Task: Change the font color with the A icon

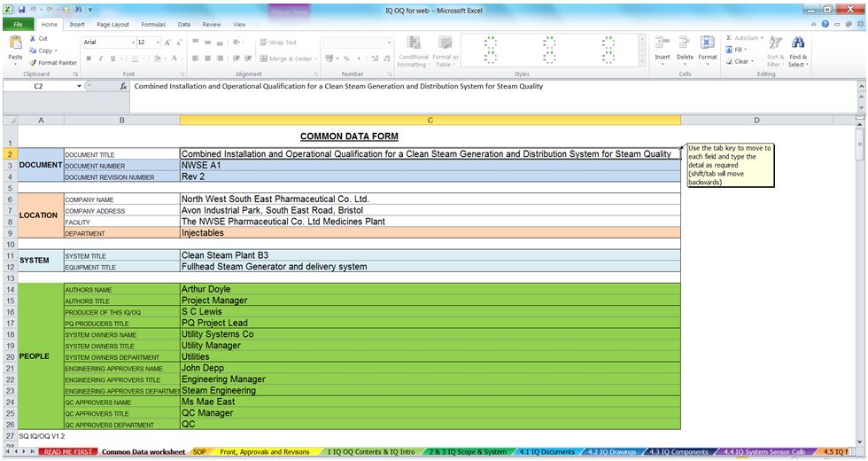Action: coord(174,59)
